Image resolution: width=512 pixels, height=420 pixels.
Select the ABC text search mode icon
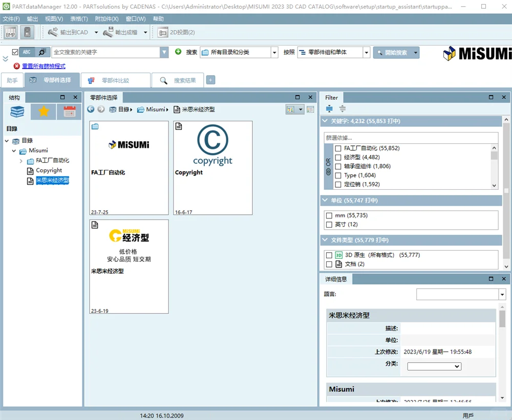[27, 52]
